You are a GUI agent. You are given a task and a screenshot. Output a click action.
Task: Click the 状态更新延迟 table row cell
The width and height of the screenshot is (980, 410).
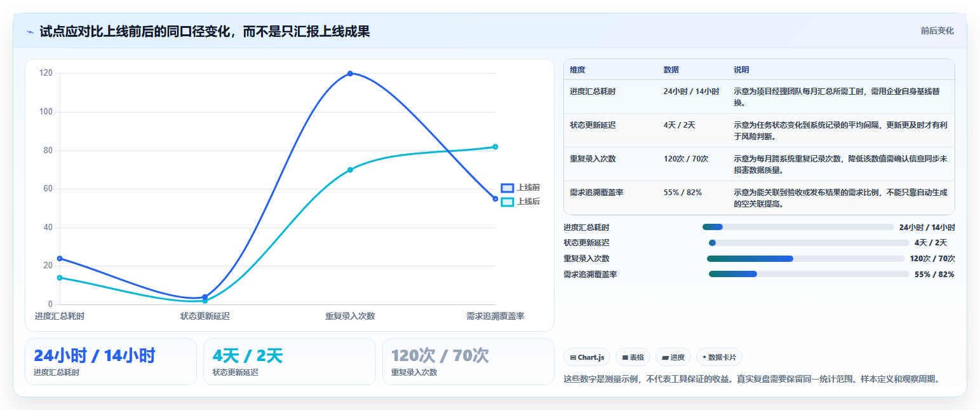coord(593,125)
